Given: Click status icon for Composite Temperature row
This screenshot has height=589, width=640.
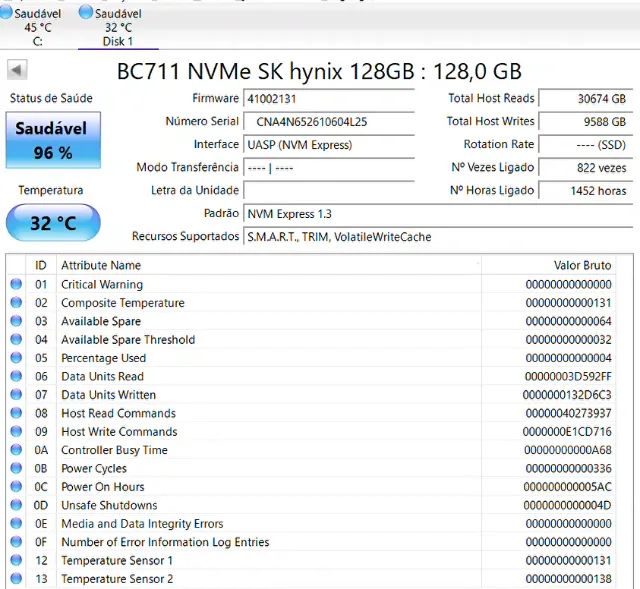Looking at the screenshot, I should tap(16, 302).
